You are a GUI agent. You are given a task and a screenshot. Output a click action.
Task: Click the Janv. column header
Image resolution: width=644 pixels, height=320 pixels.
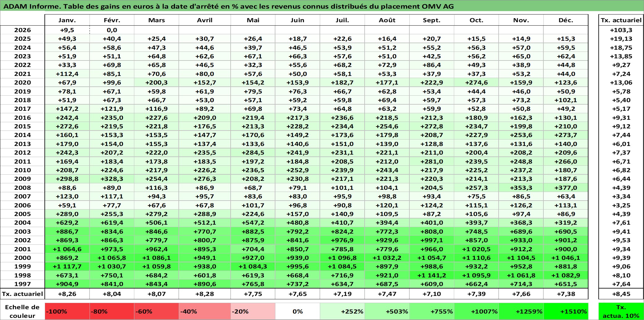(67, 20)
